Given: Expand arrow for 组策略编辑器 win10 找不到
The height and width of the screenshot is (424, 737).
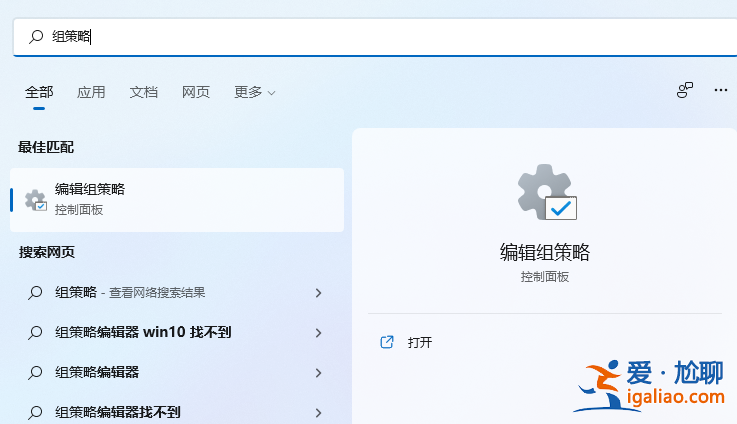Looking at the screenshot, I should 319,333.
